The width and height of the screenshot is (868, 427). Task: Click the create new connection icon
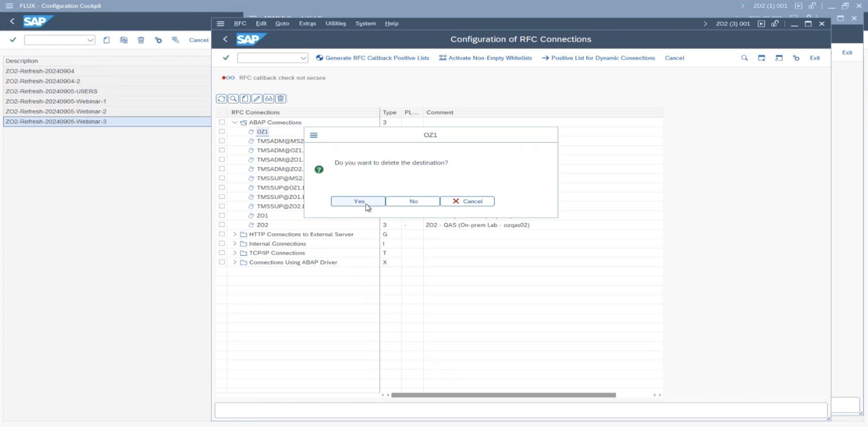point(245,99)
